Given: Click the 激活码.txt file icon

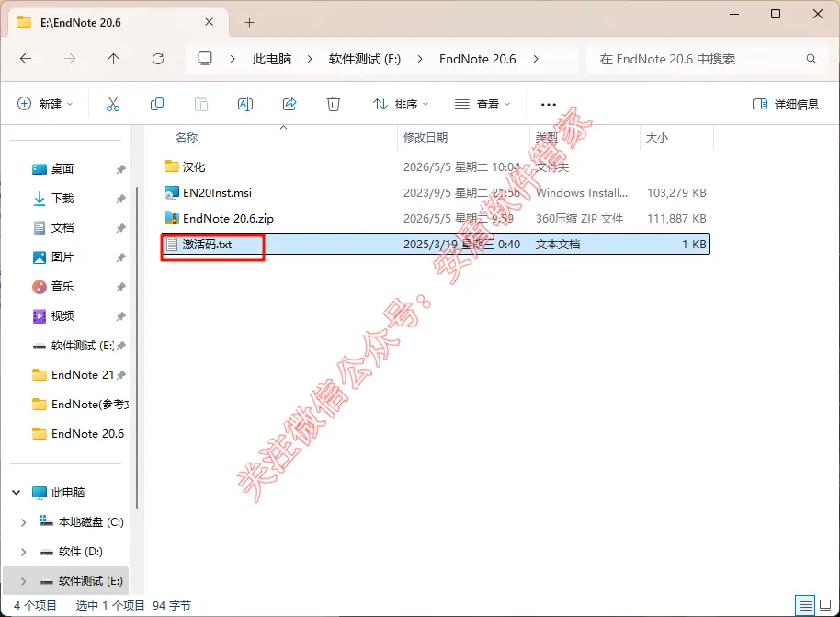Looking at the screenshot, I should pyautogui.click(x=172, y=245).
